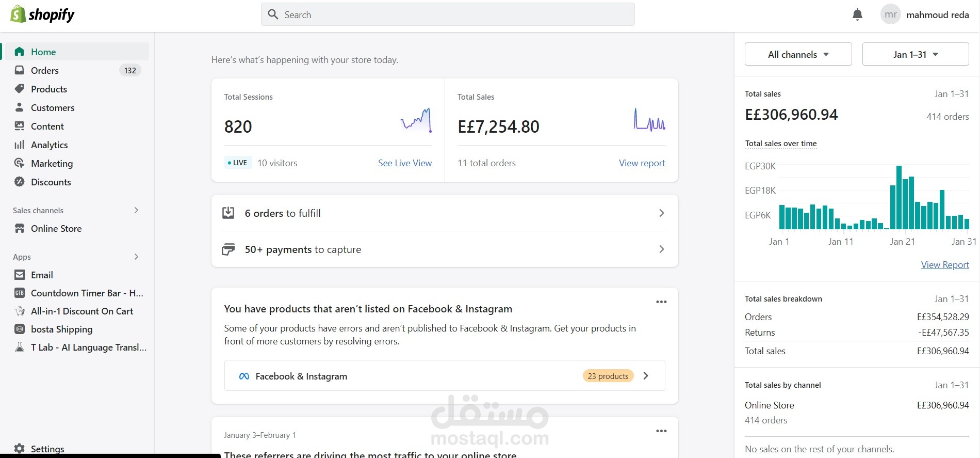Click the Shopify logo
The image size is (980, 458).
(x=42, y=14)
